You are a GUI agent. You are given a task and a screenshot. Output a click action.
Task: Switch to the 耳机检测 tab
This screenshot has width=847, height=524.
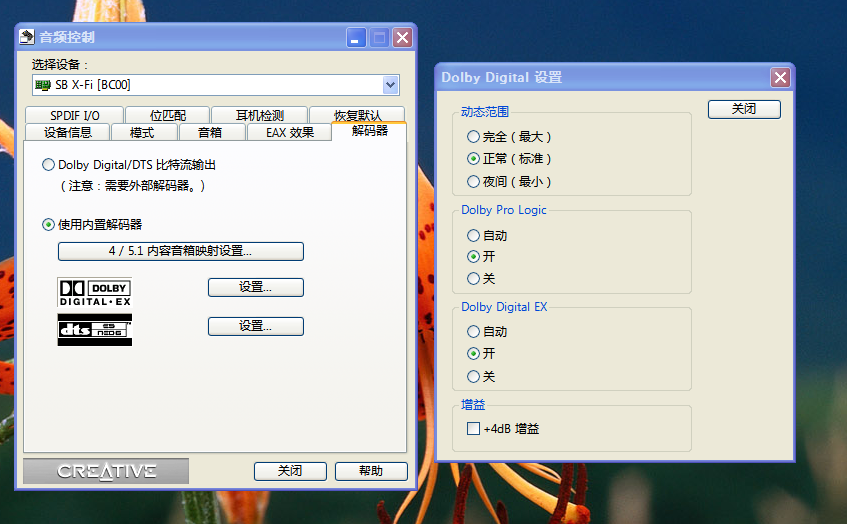point(259,115)
